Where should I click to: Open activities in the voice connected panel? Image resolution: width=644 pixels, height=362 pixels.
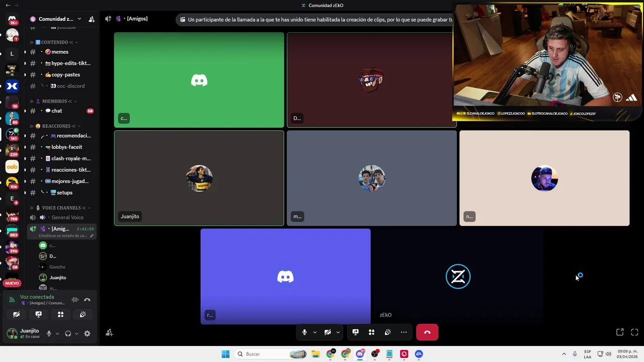(x=61, y=314)
